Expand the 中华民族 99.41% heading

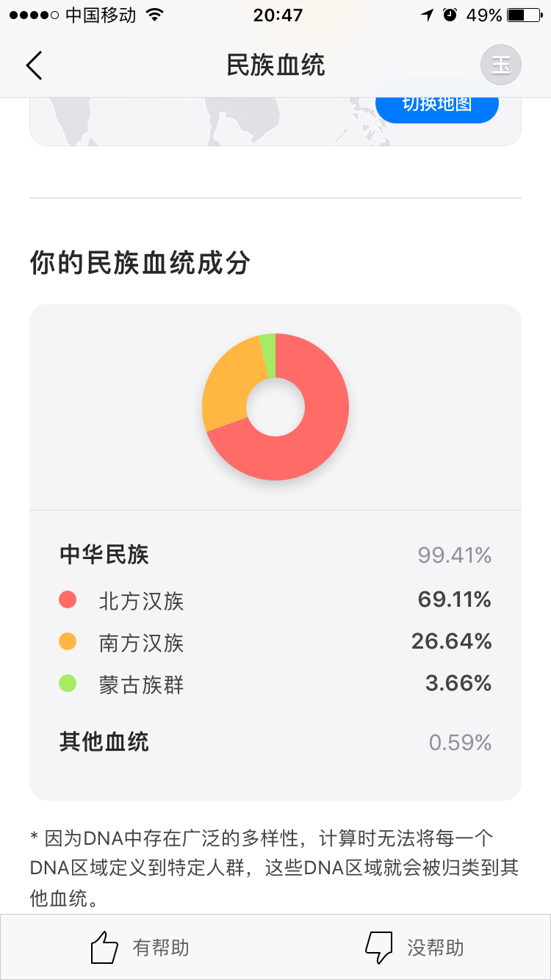pos(275,555)
